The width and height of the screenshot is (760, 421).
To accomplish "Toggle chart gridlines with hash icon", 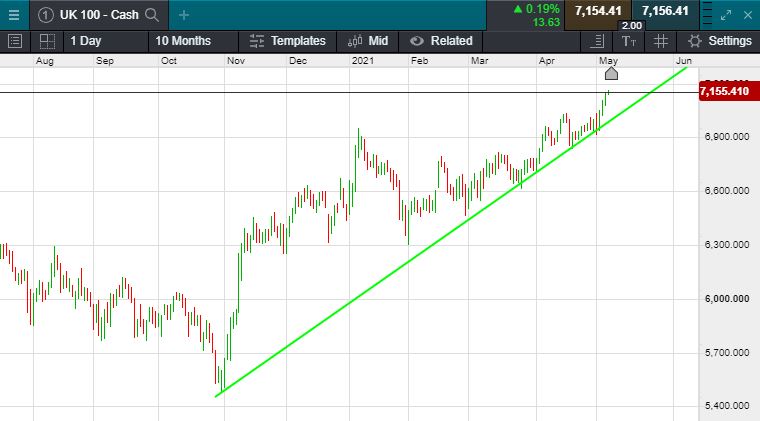I will (x=660, y=41).
